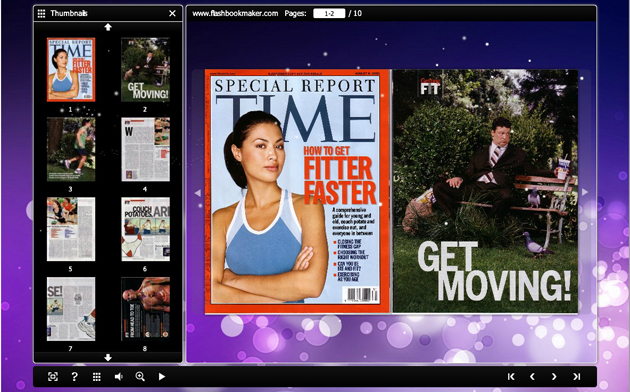630x392 pixels.
Task: Flip forward using right arrow beside book
Action: [585, 192]
